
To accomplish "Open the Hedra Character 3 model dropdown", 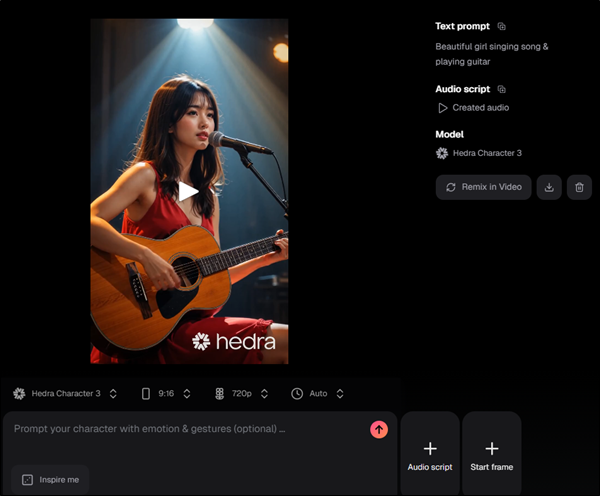I will pyautogui.click(x=65, y=393).
